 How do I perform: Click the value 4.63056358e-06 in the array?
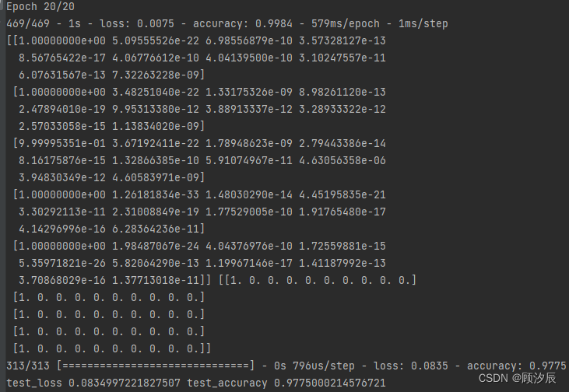(342, 161)
